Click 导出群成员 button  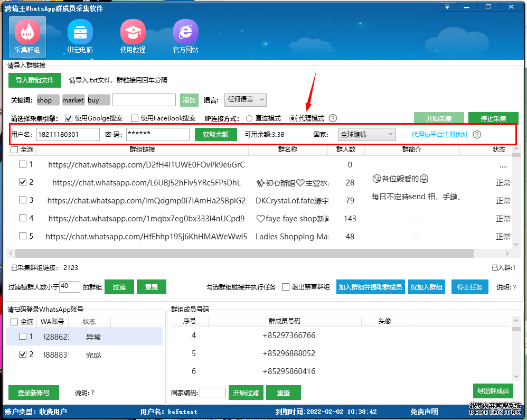(x=493, y=390)
